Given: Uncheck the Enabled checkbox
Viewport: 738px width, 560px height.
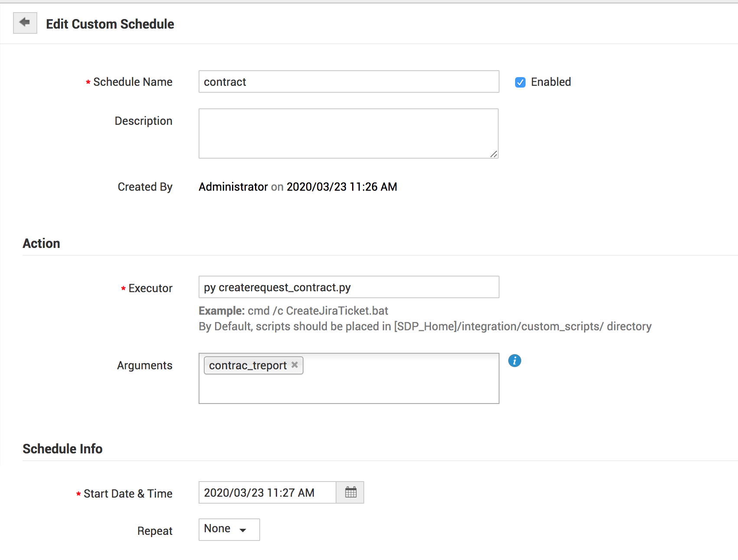Looking at the screenshot, I should pyautogui.click(x=520, y=82).
